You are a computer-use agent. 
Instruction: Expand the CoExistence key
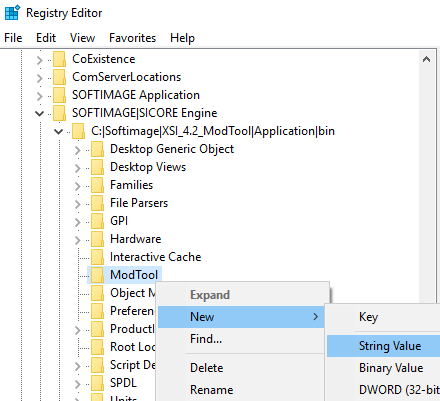coord(40,60)
